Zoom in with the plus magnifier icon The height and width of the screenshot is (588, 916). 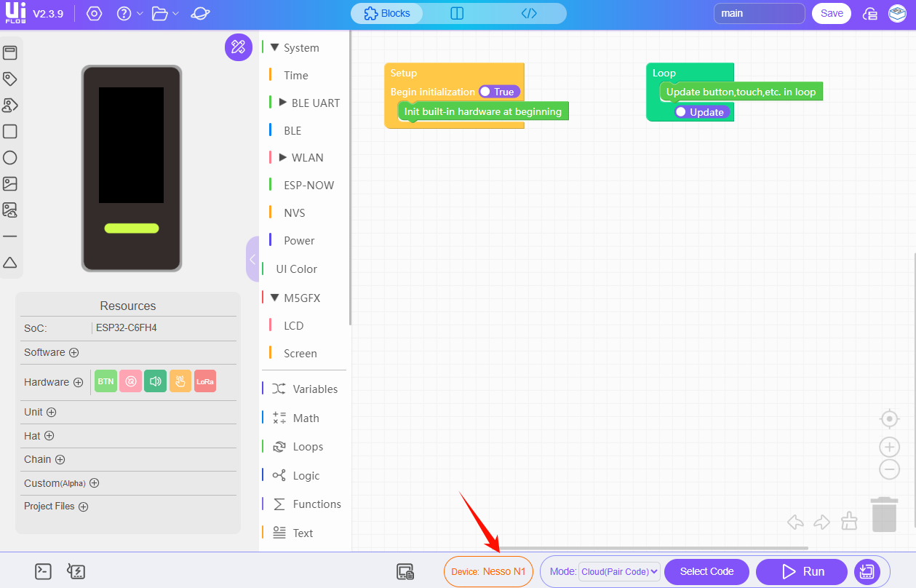[x=889, y=447]
